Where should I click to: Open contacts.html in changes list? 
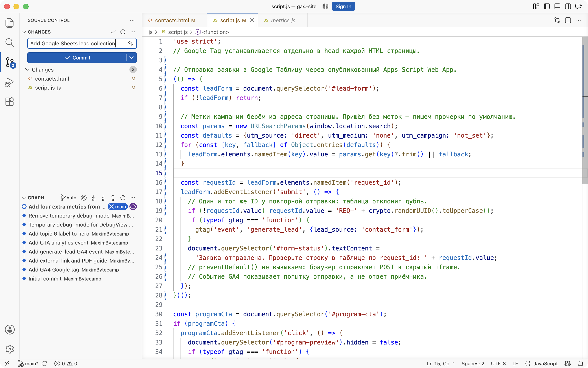82,79
